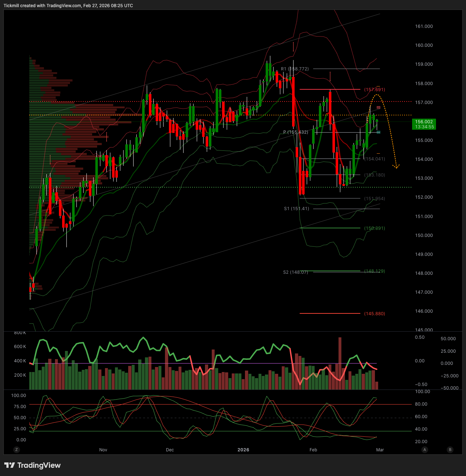The image size is (466, 476).
Task: Click the orange downward projection arrowhead
Action: 396,167
